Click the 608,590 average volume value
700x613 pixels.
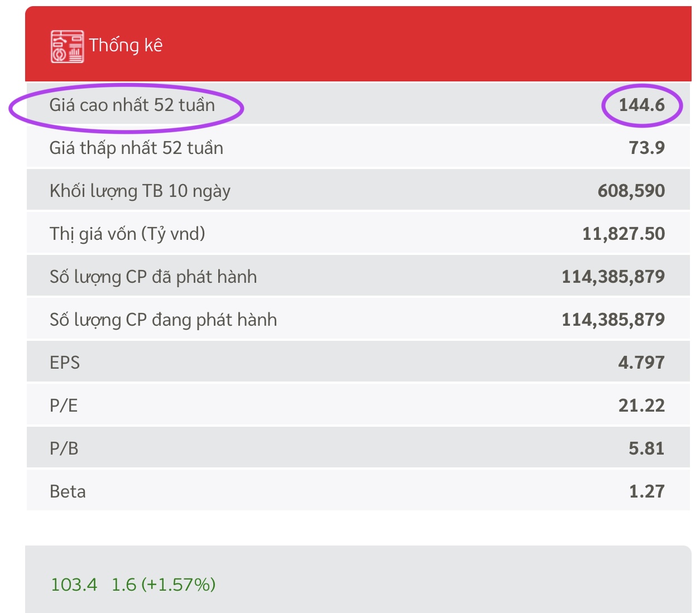[631, 191]
